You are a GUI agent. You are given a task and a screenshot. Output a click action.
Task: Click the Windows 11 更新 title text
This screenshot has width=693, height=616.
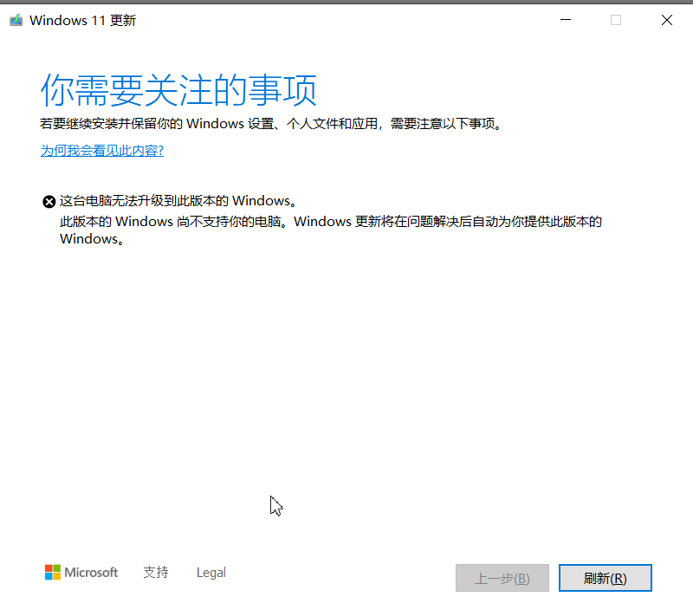(82, 20)
